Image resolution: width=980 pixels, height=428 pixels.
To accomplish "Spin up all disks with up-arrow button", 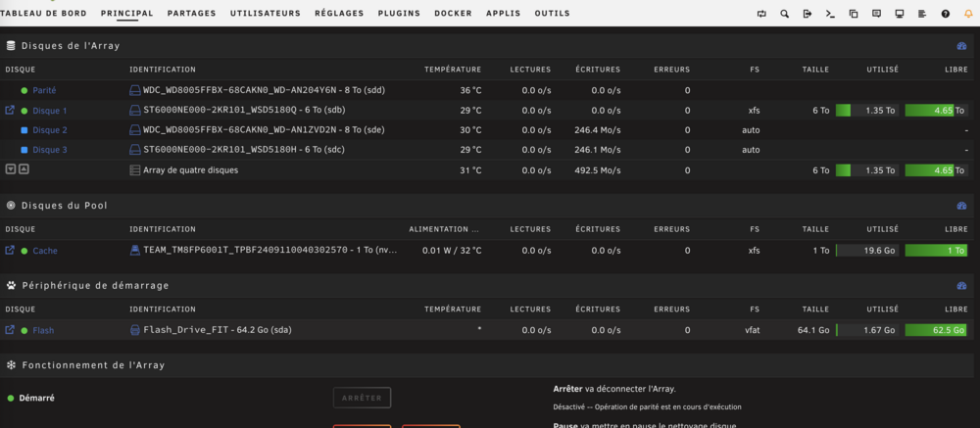I will [24, 169].
